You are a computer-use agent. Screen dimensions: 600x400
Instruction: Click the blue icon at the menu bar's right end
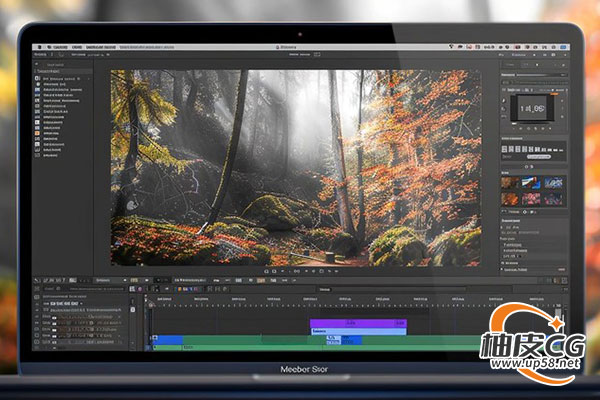coord(563,47)
